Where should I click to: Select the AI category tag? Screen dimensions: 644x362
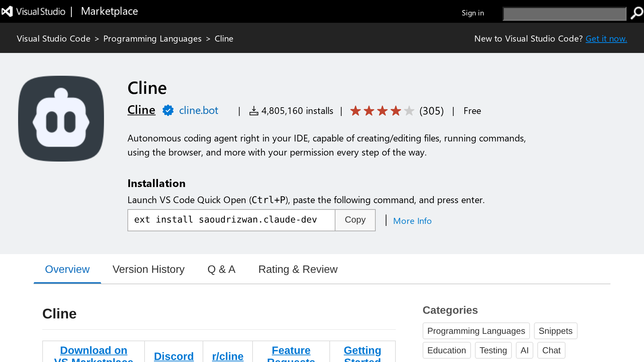pyautogui.click(x=524, y=350)
